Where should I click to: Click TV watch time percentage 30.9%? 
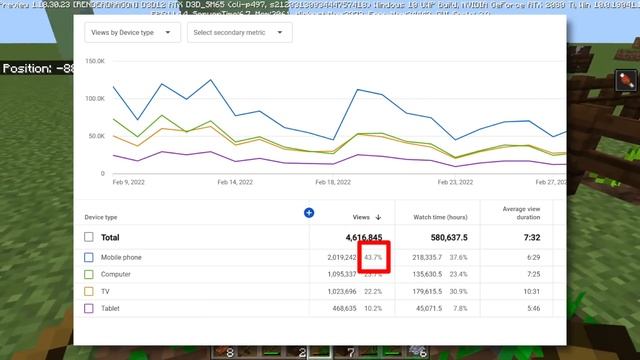tap(458, 291)
